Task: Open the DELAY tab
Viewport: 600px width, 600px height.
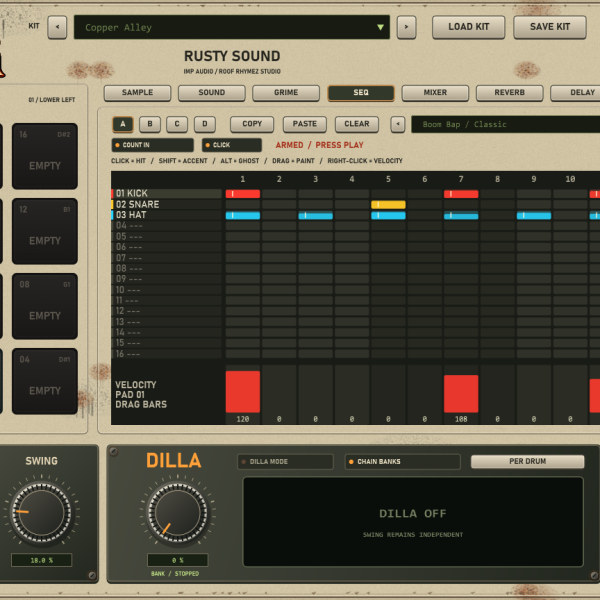Action: point(575,93)
